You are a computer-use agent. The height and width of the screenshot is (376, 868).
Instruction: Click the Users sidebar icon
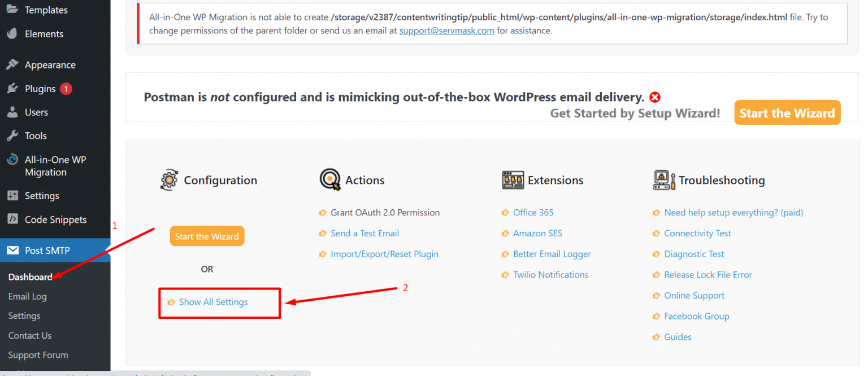pyautogui.click(x=12, y=112)
